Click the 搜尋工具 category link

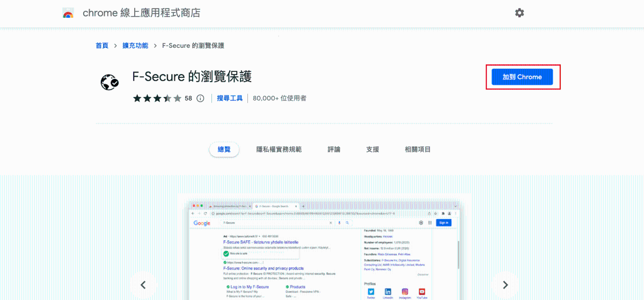click(x=230, y=98)
